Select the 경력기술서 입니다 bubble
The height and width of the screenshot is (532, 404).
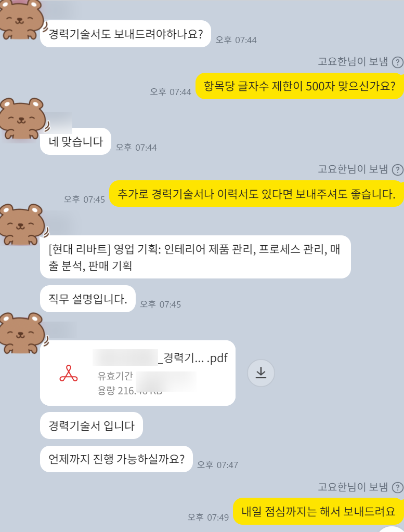coord(92,425)
